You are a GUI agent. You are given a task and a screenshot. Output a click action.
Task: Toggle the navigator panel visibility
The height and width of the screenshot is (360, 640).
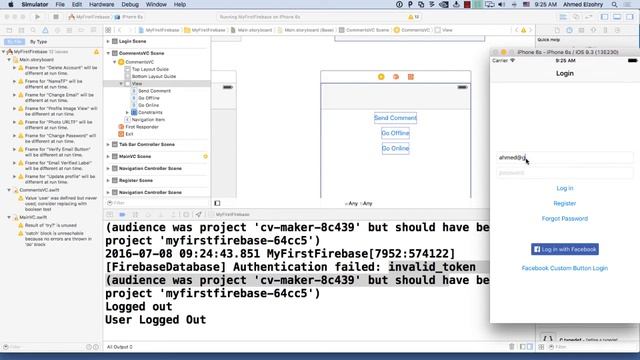604,17
